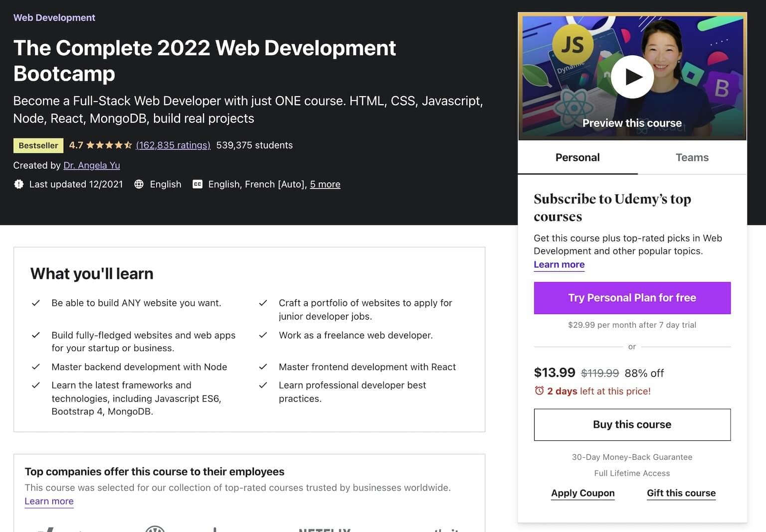766x532 pixels.
Task: Click Learn more under Subscribe to Udemy's top courses
Action: tap(559, 264)
